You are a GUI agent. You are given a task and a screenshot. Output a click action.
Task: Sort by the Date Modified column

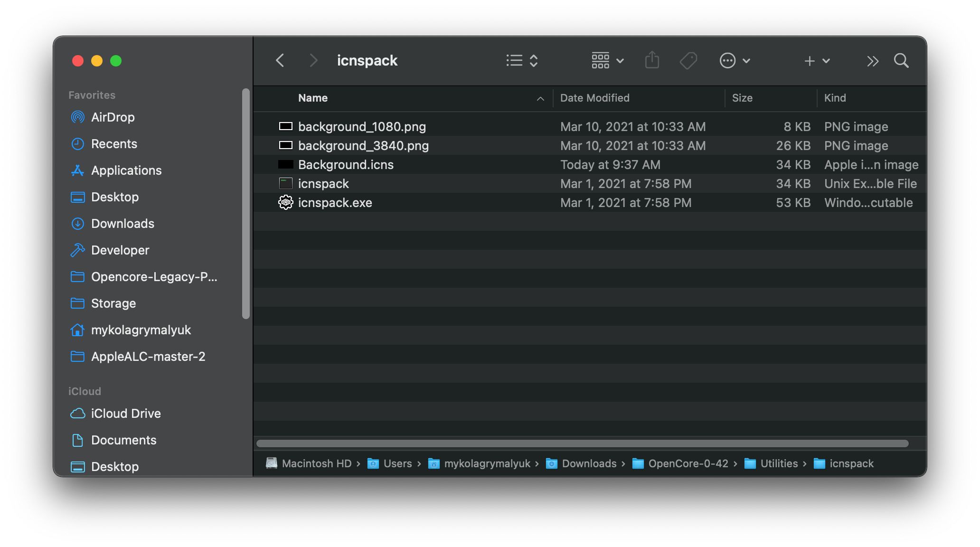pos(594,98)
